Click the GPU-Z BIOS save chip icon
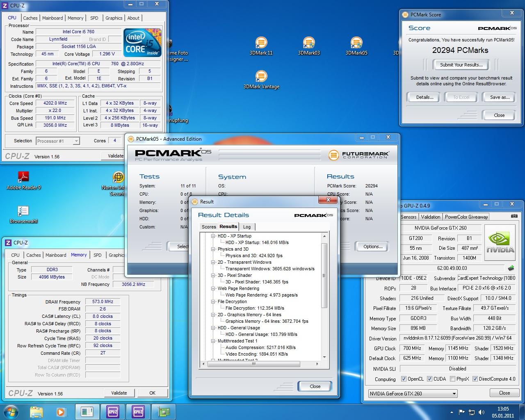 point(511,268)
